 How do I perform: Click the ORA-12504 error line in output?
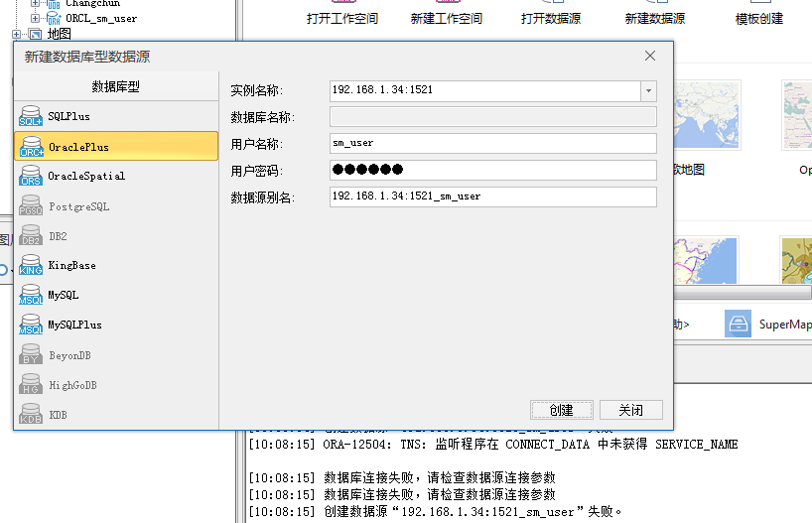tap(493, 445)
